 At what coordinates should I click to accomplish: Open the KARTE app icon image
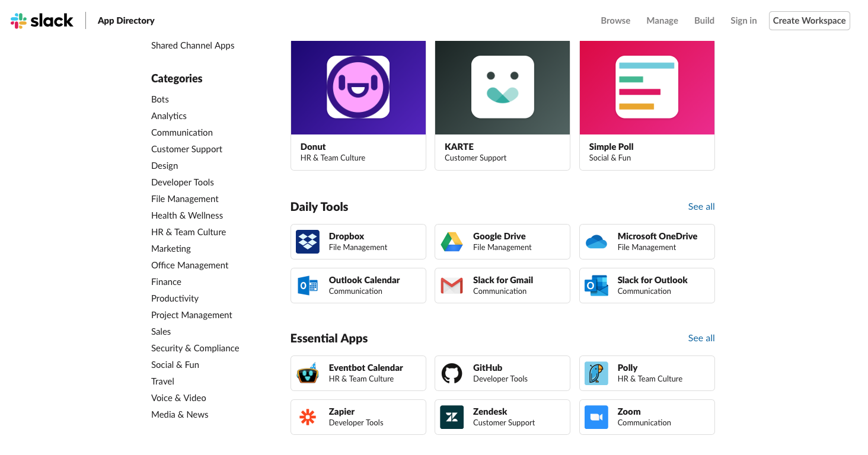(503, 87)
